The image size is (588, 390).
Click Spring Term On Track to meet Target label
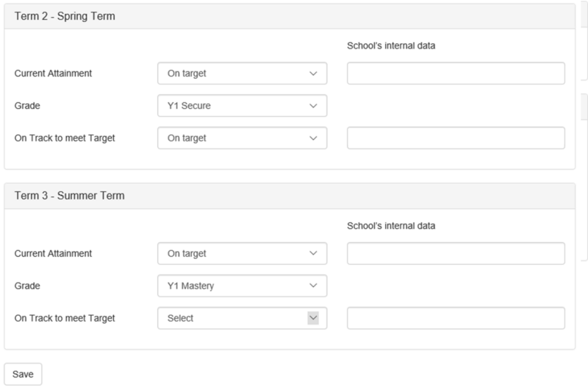(65, 138)
